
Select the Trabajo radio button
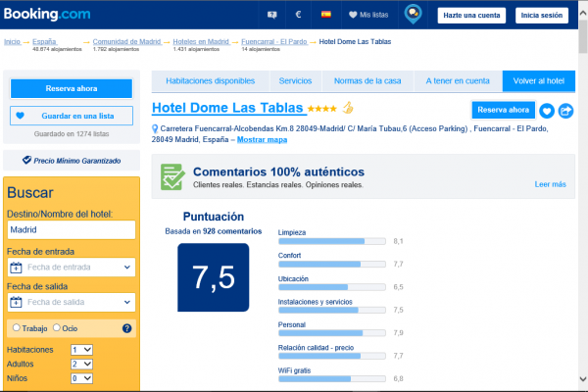coord(16,327)
